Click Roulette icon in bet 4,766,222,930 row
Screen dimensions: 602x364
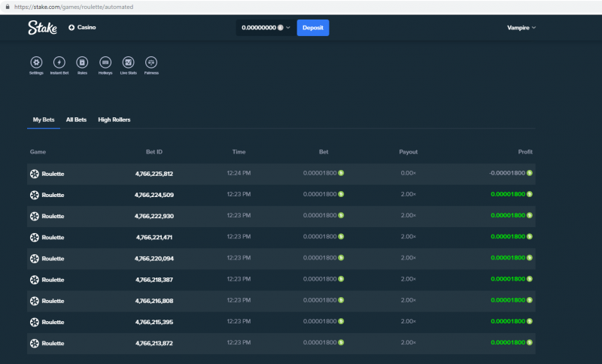pos(35,216)
